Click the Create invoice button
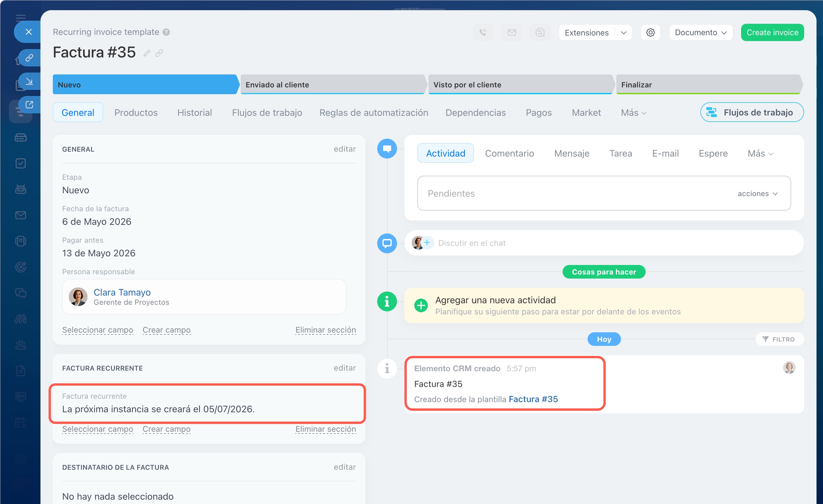823x504 pixels. click(772, 32)
